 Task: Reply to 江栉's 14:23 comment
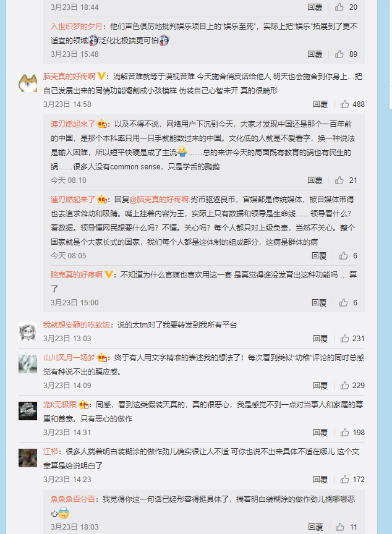click(320, 480)
